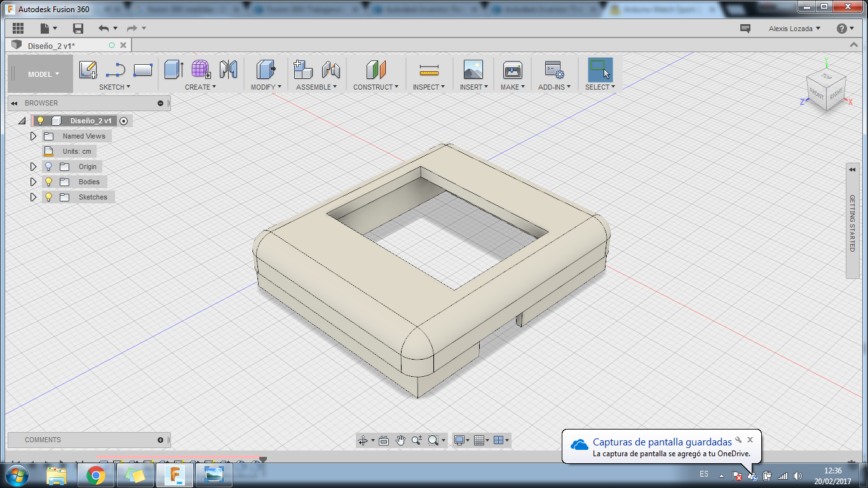Click the construction plane icon
This screenshot has height=488, width=868.
pyautogui.click(x=376, y=69)
